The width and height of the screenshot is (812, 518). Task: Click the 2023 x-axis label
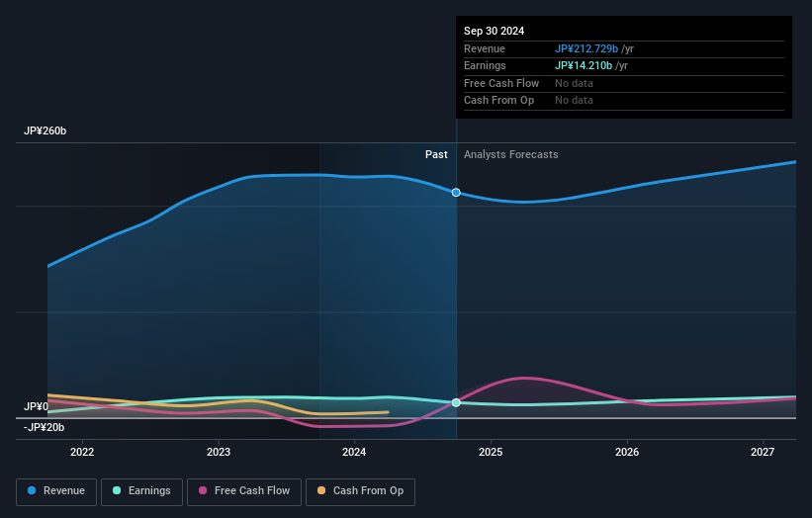pos(219,452)
